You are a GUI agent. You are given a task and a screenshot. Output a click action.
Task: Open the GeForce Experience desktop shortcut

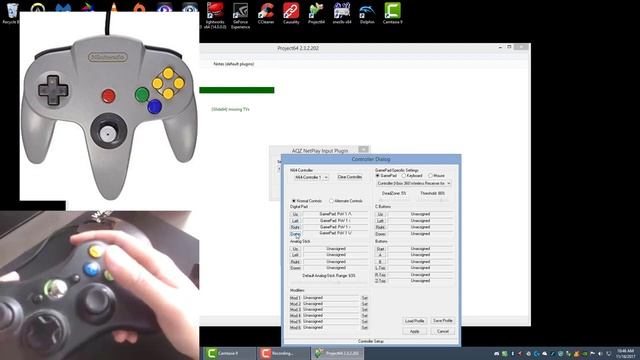tap(240, 15)
